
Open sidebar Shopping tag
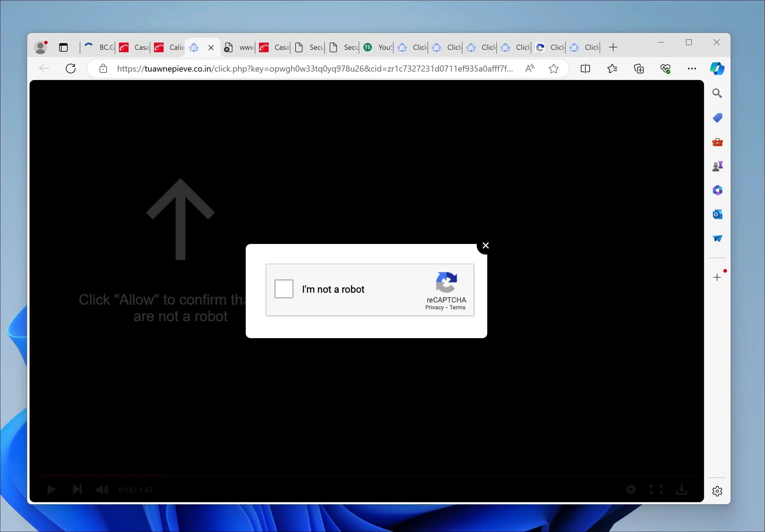717,117
